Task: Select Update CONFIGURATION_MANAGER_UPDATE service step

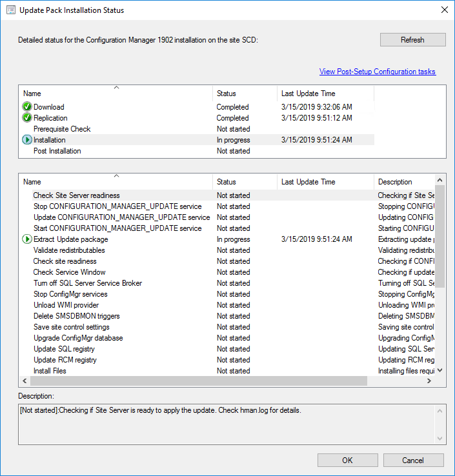Action: (x=227, y=217)
